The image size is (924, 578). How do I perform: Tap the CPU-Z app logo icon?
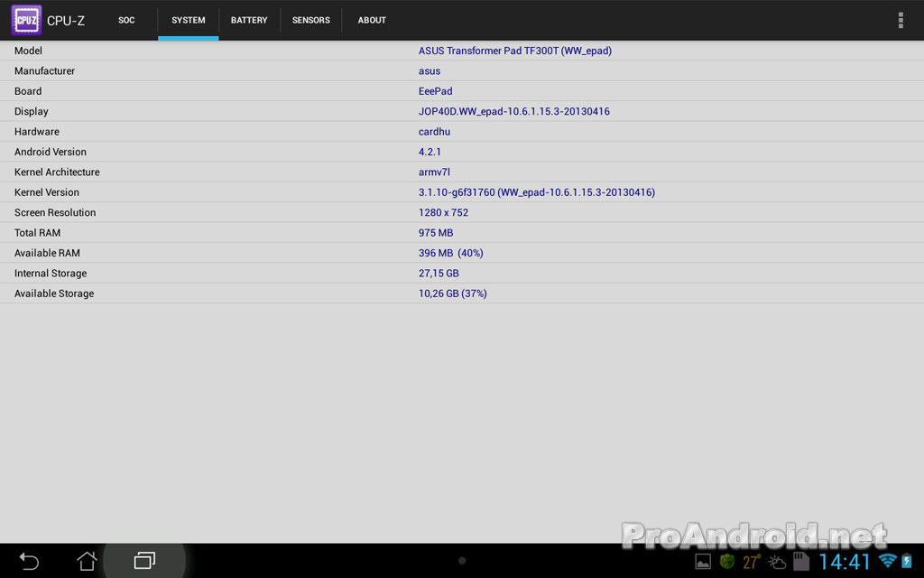click(x=26, y=20)
